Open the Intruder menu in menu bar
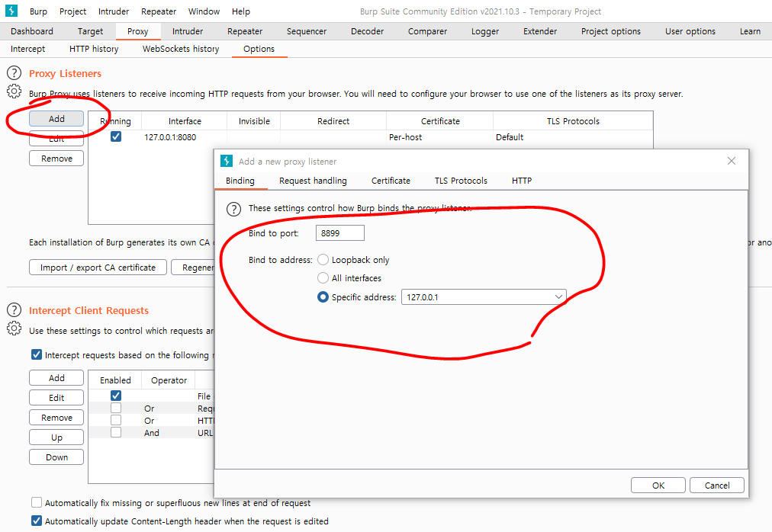772x532 pixels. click(x=113, y=11)
